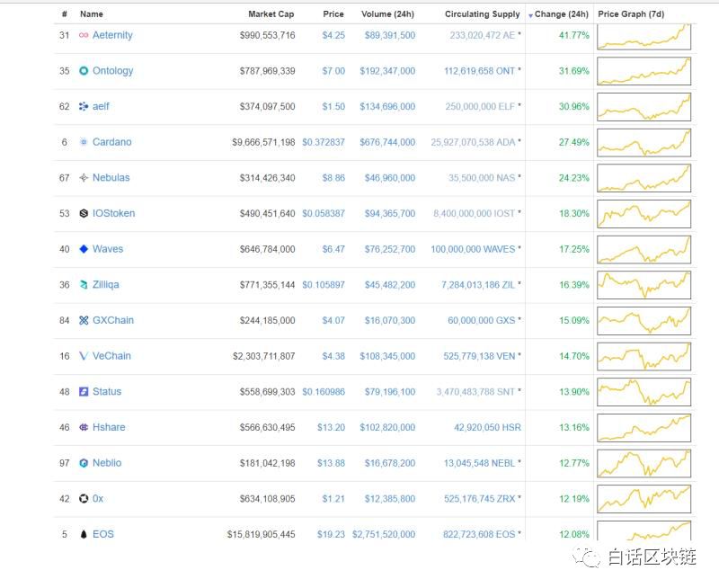This screenshot has height=588, width=719.
Task: Sort by Volume (24h) column header
Action: pos(387,14)
